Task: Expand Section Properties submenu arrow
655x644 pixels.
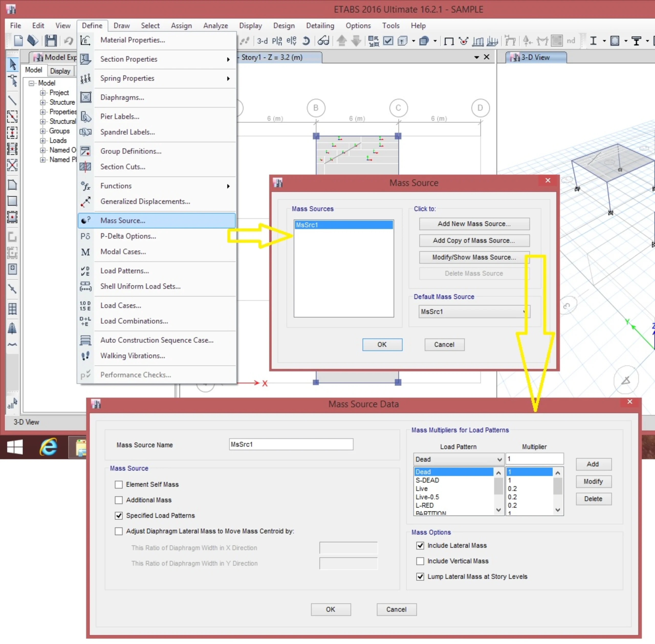Action: point(228,60)
